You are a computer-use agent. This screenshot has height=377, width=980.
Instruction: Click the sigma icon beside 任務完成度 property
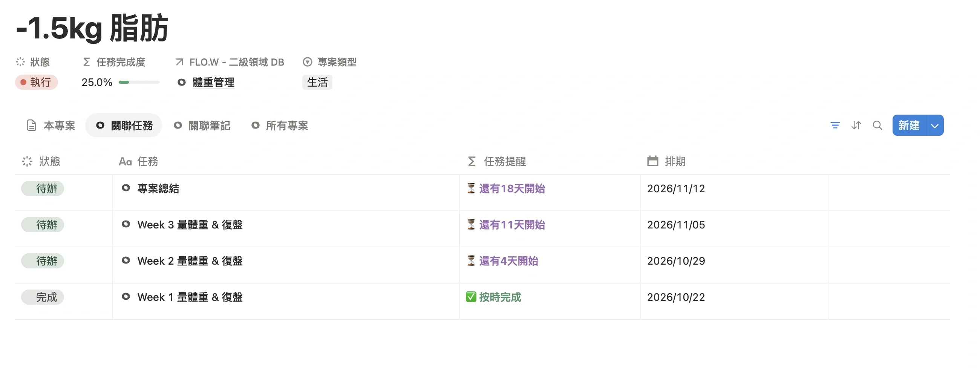(86, 61)
